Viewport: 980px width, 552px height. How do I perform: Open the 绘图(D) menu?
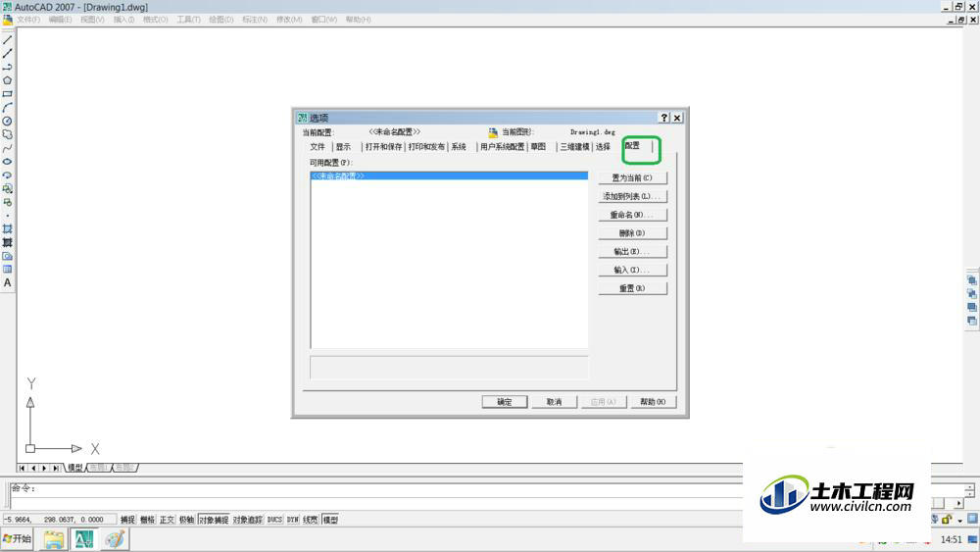(221, 20)
